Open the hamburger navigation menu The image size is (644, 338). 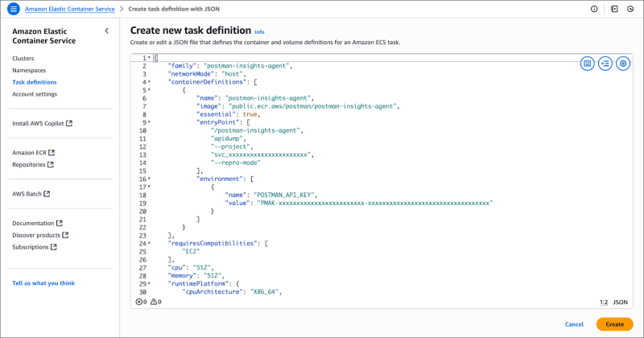[14, 9]
